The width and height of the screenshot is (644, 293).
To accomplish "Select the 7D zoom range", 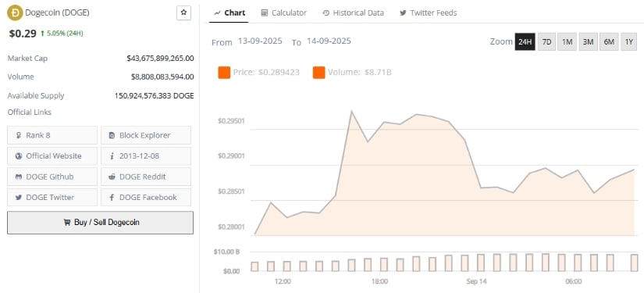I will pos(546,42).
